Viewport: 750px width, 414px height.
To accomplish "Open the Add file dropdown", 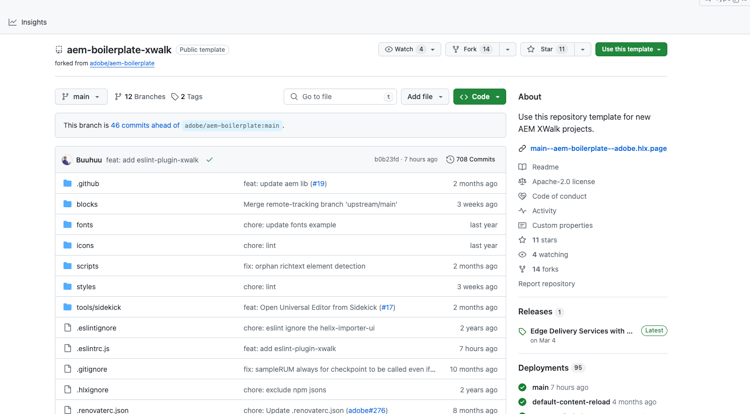I will point(425,97).
